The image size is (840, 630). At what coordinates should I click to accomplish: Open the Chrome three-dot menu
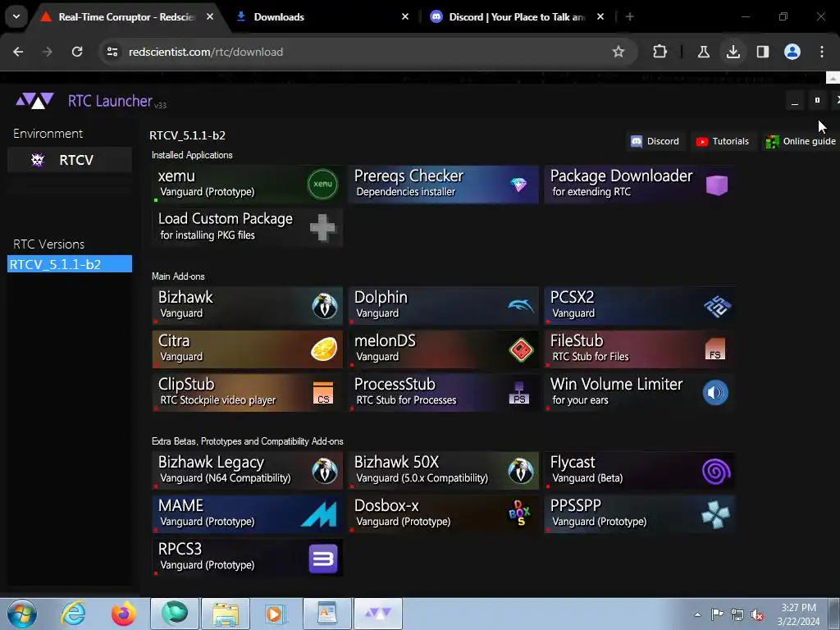[822, 52]
